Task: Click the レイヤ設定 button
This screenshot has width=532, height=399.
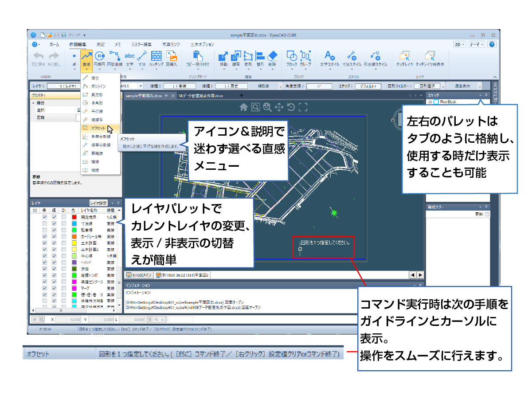Action: pos(98,203)
